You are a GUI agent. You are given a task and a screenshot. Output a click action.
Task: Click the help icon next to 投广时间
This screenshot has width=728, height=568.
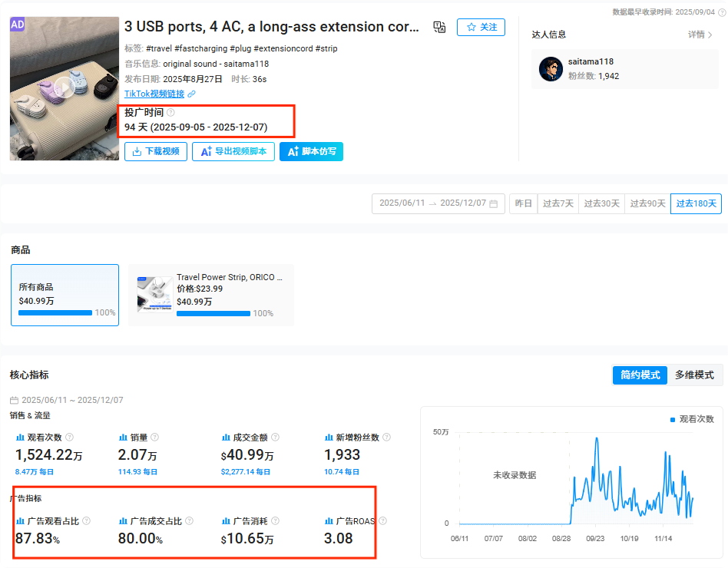[170, 112]
